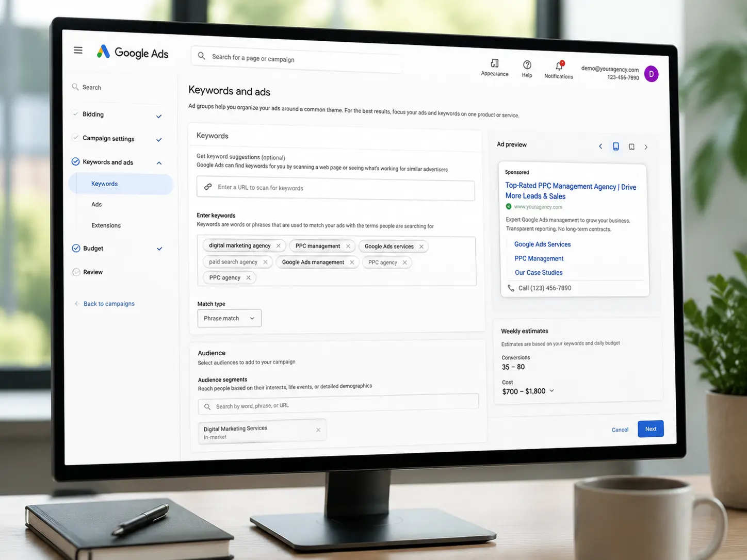
Task: Remove the 'digital marketing agency' keyword chip
Action: click(279, 246)
